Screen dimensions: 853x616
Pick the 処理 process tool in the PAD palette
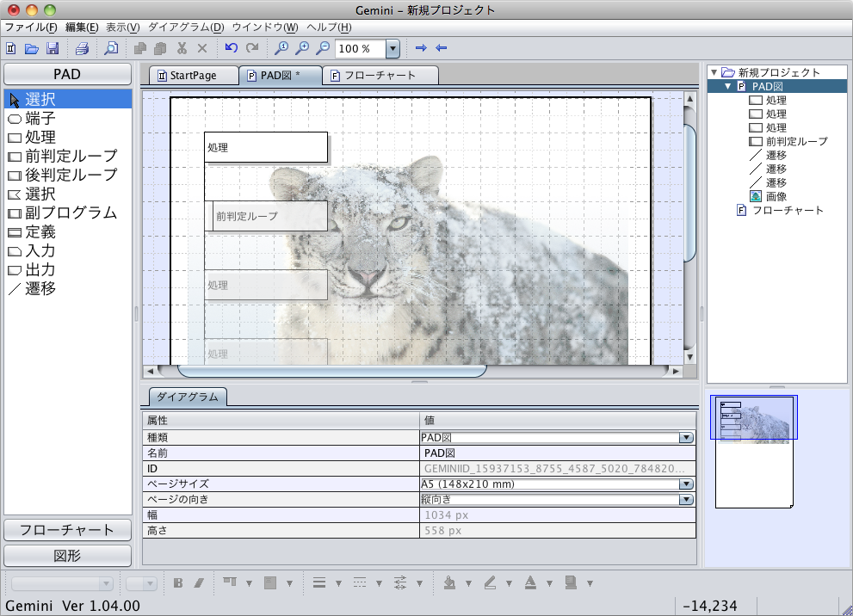pyautogui.click(x=68, y=138)
